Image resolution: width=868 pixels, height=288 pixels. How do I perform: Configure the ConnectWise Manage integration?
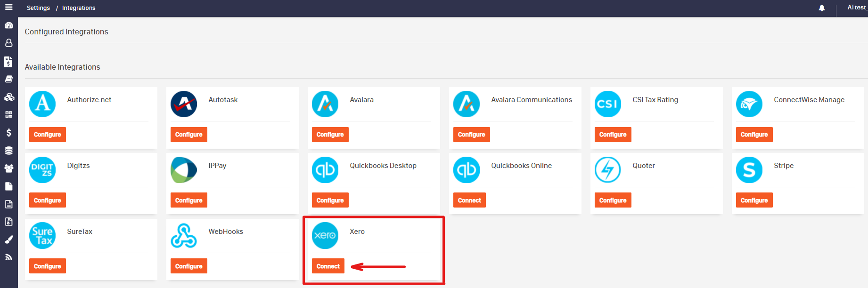coord(754,135)
